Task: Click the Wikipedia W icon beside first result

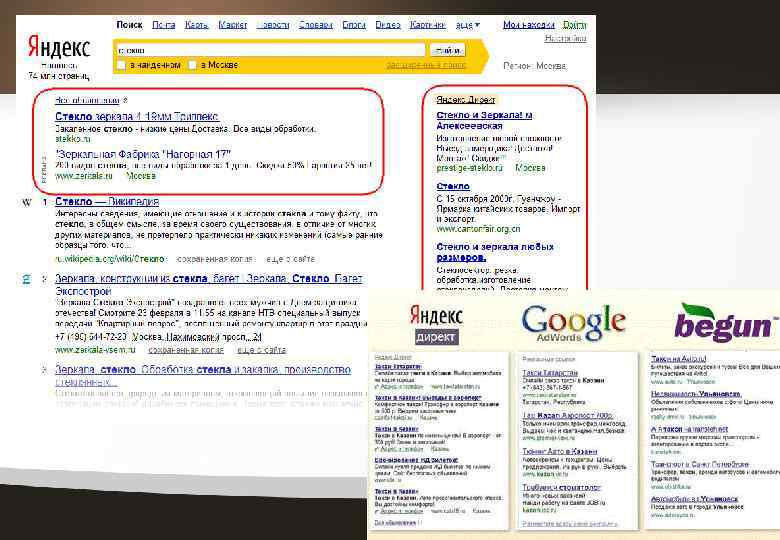Action: (27, 202)
